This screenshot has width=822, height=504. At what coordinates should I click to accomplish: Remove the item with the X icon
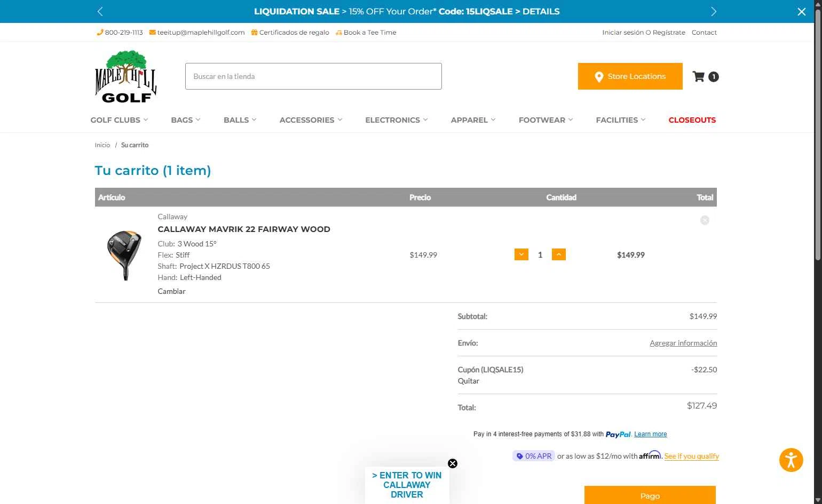click(705, 220)
